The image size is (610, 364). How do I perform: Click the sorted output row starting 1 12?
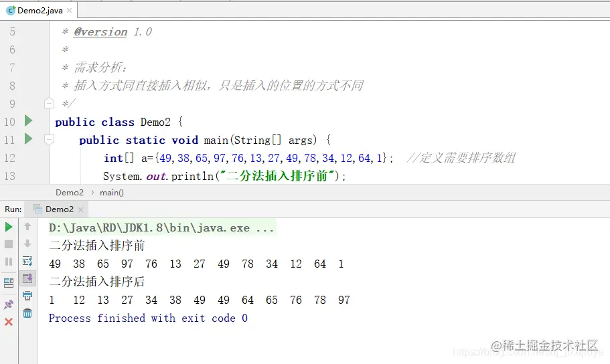[200, 300]
